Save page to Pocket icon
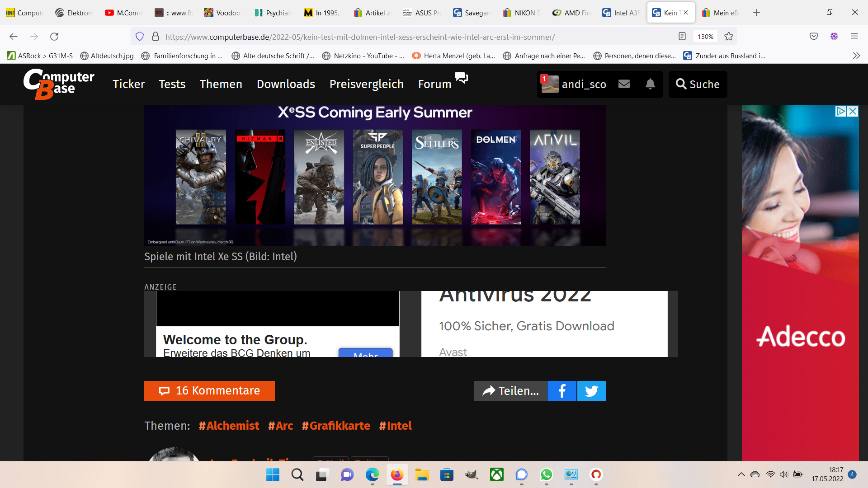 pyautogui.click(x=814, y=37)
